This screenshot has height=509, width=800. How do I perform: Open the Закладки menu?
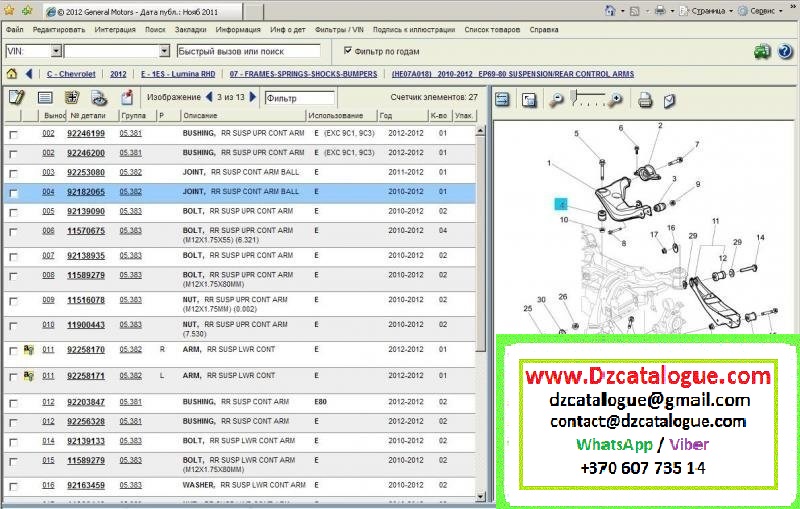190,30
